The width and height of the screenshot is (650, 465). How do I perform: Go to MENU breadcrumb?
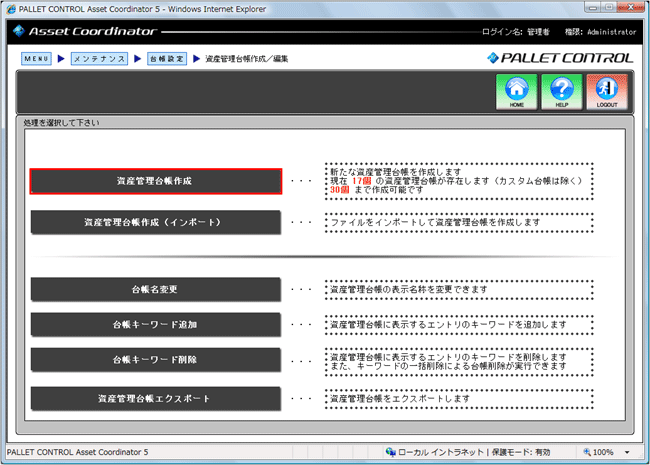coord(36,58)
